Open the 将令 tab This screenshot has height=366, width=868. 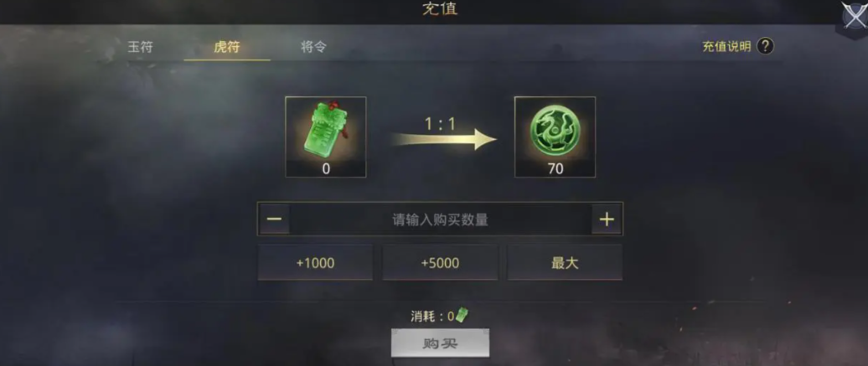click(314, 47)
